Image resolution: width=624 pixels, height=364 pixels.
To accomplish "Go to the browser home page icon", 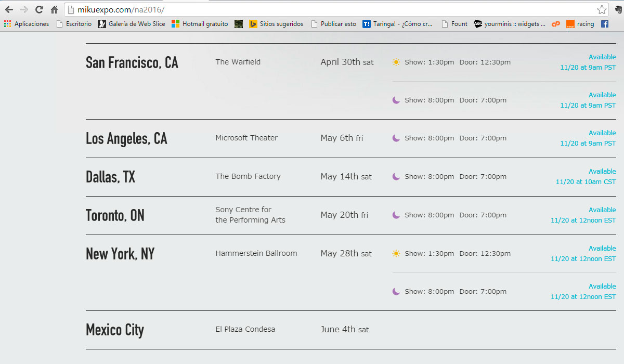I will point(54,9).
